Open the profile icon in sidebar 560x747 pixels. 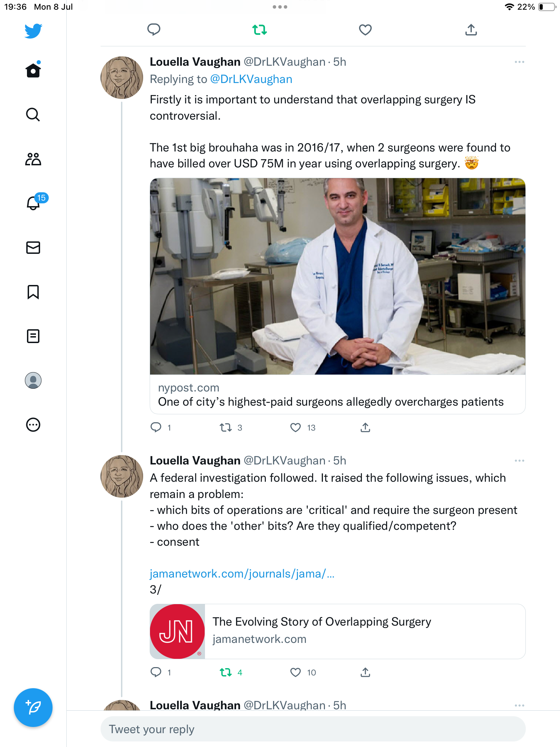click(33, 380)
